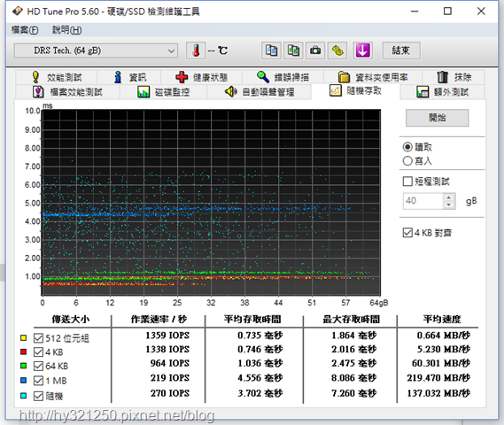Expand the DRS Tech drive dropdown
This screenshot has width=504, height=425.
[96, 50]
